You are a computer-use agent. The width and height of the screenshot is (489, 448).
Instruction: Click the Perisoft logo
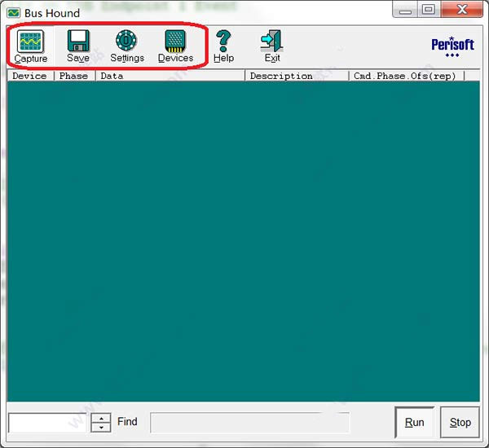[452, 47]
